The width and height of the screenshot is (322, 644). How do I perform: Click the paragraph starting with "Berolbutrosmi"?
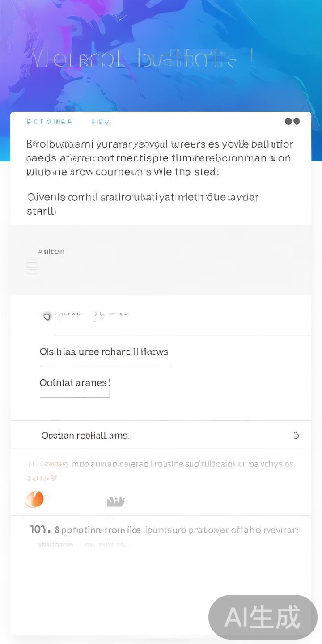[160, 158]
